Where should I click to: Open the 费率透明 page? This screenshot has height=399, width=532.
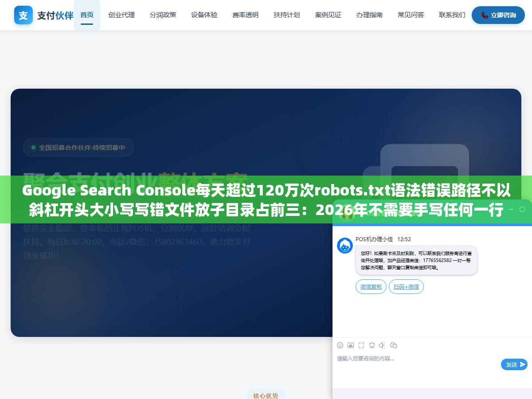[246, 15]
